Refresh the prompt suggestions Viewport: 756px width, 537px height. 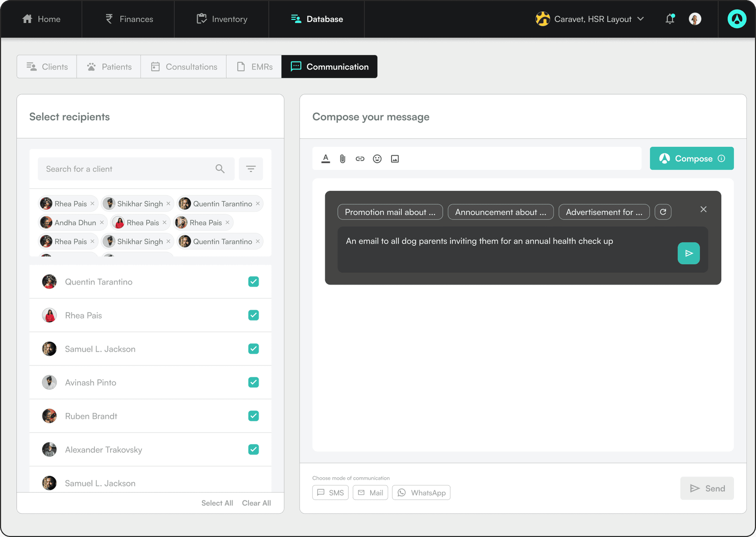663,212
